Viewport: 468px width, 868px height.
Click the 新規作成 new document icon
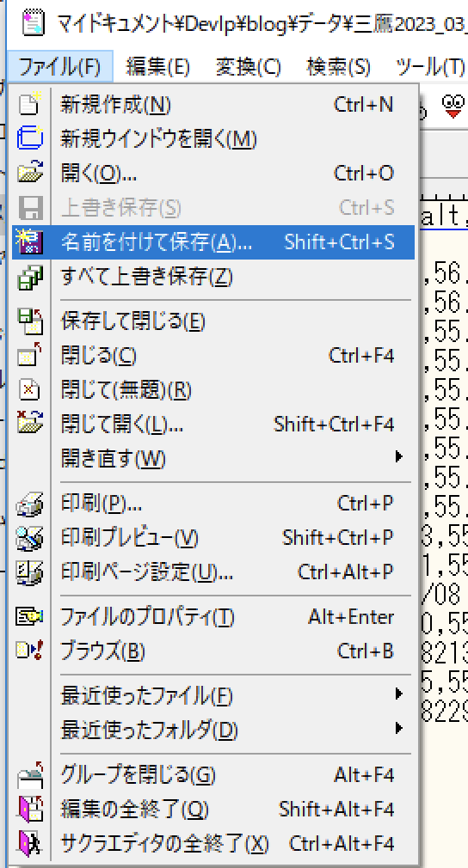(x=30, y=104)
